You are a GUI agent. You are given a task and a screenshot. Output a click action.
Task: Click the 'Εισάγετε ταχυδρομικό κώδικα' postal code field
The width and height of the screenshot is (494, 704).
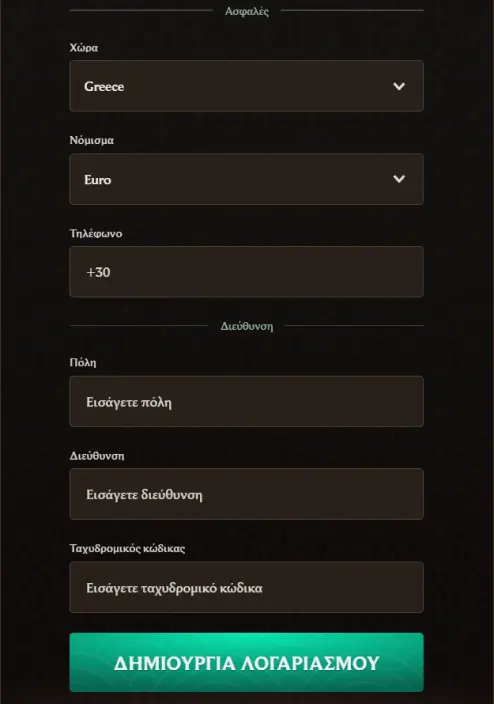(247, 587)
